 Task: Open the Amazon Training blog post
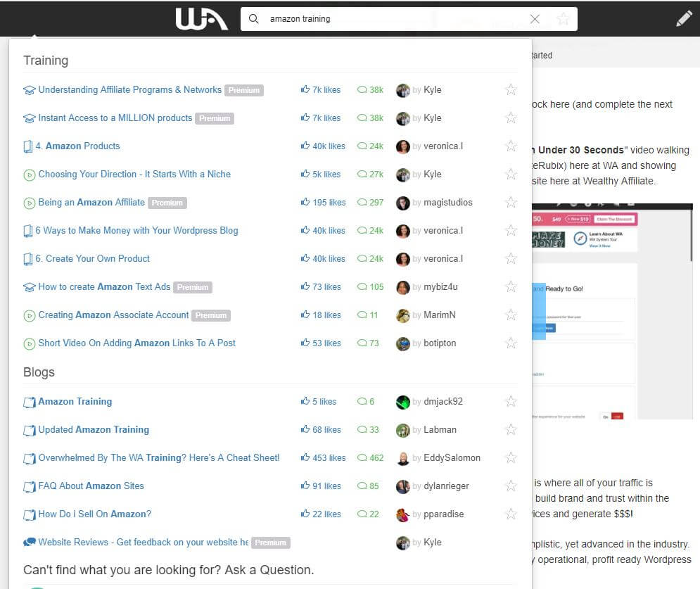[x=75, y=401]
